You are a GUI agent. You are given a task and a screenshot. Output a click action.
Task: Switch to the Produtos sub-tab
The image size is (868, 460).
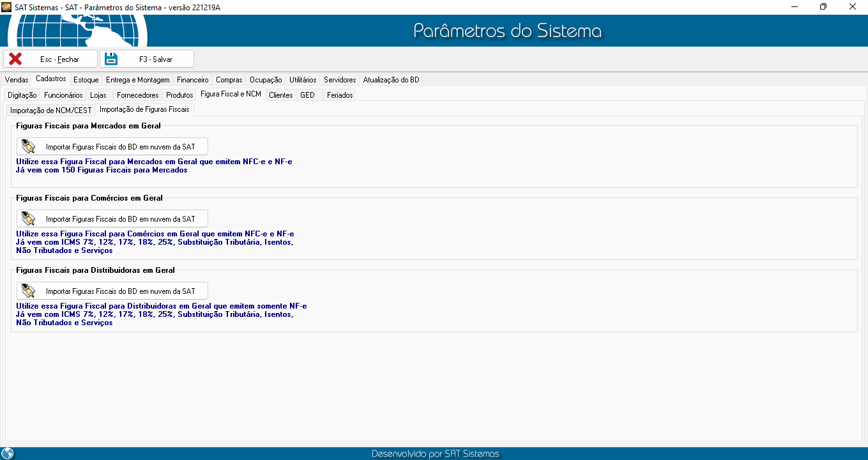click(179, 95)
